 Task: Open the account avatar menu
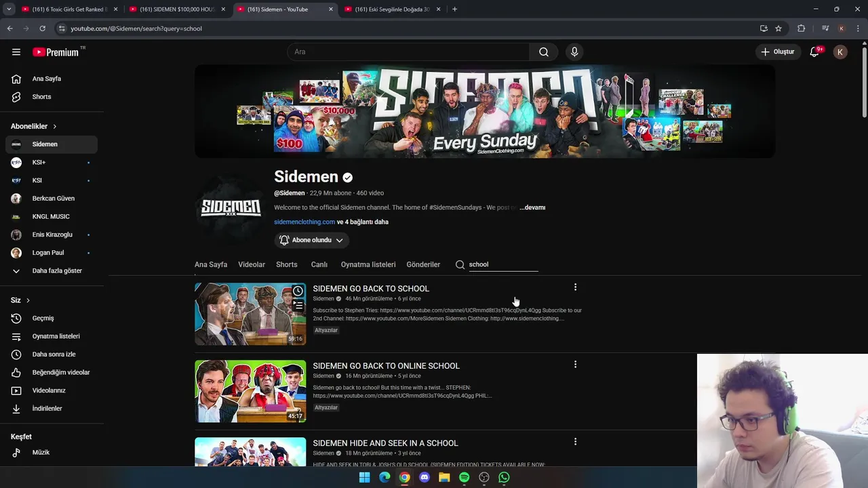(x=840, y=52)
